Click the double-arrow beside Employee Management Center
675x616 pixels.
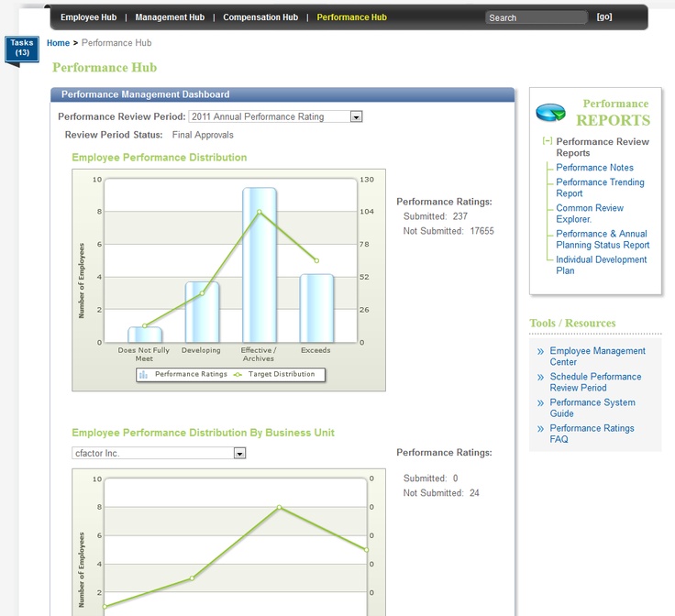(x=540, y=351)
